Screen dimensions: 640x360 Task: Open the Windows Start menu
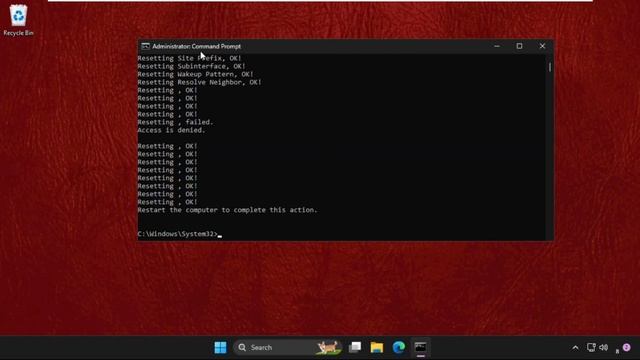[220, 347]
